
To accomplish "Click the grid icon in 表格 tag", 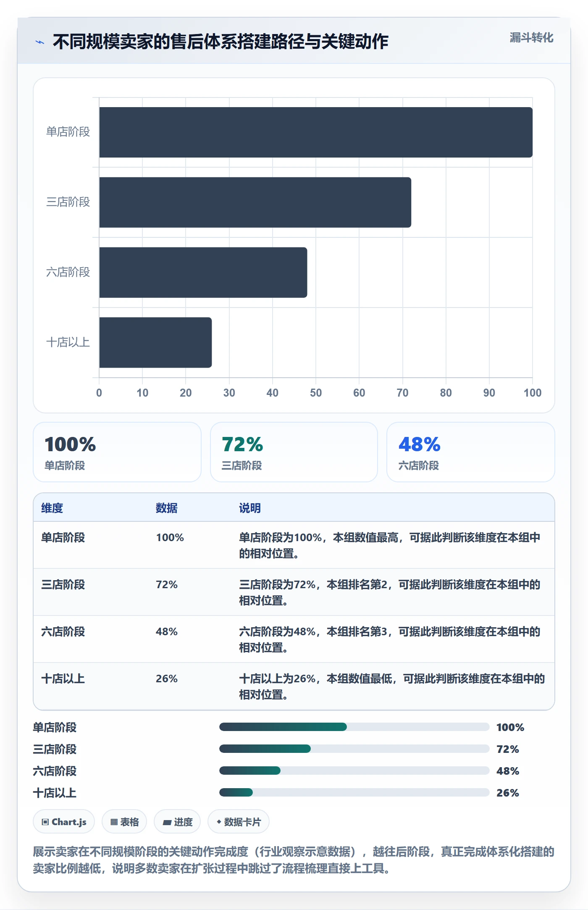I will coord(114,822).
